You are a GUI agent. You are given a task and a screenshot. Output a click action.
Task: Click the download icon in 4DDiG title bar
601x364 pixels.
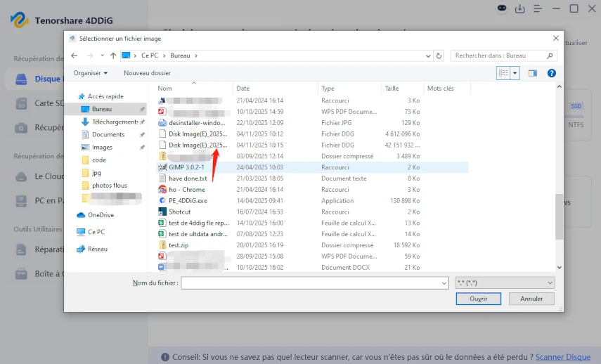[519, 9]
